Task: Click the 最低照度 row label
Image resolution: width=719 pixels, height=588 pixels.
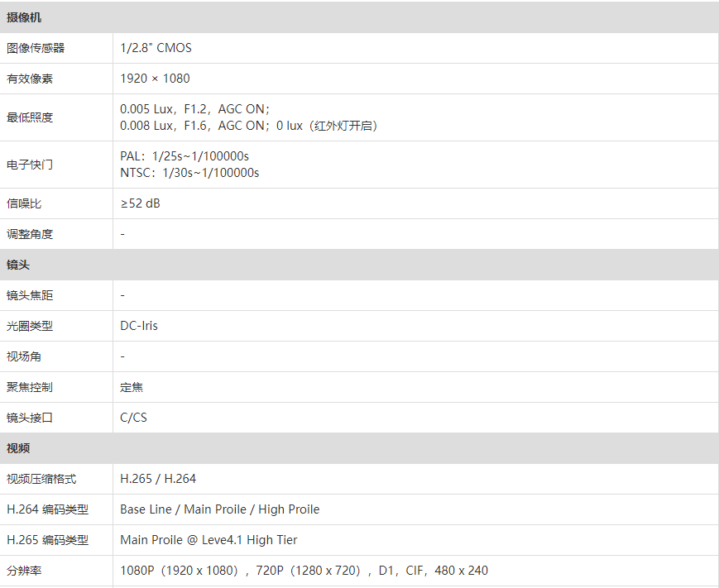Action: pyautogui.click(x=30, y=117)
